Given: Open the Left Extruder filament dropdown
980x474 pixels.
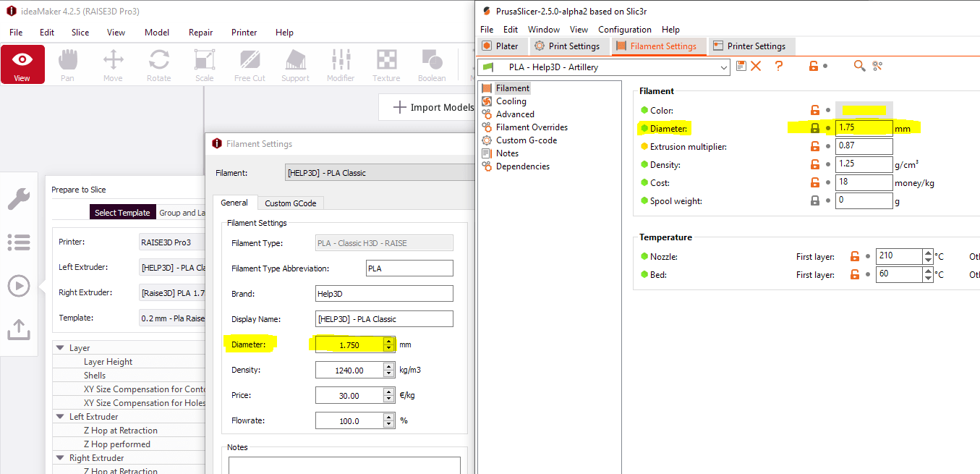Looking at the screenshot, I should click(x=172, y=267).
